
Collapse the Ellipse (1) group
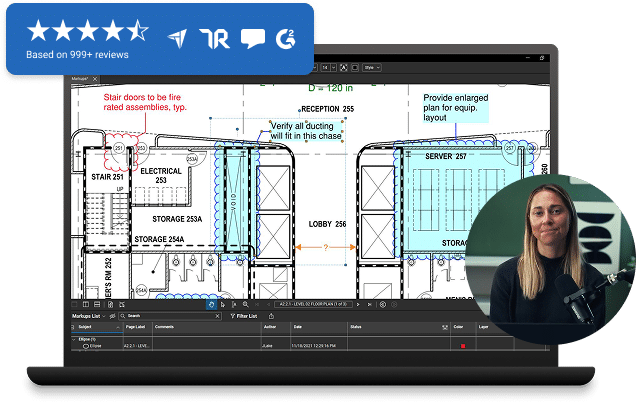[x=74, y=339]
